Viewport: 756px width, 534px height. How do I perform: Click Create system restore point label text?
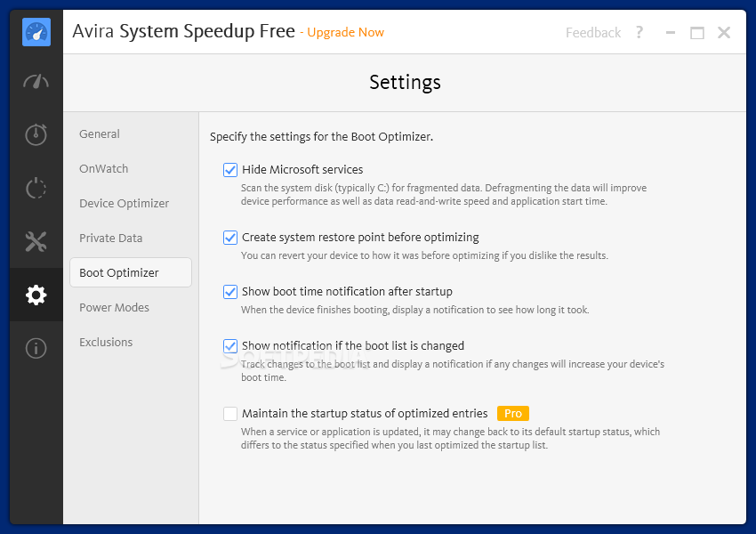pyautogui.click(x=360, y=237)
